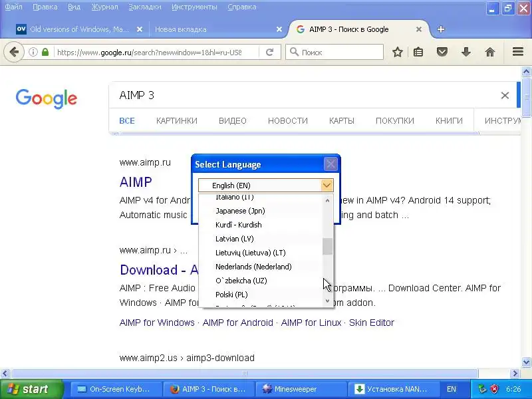Open the 'Skin Editor' sitelink
Image resolution: width=532 pixels, height=399 pixels.
372,323
